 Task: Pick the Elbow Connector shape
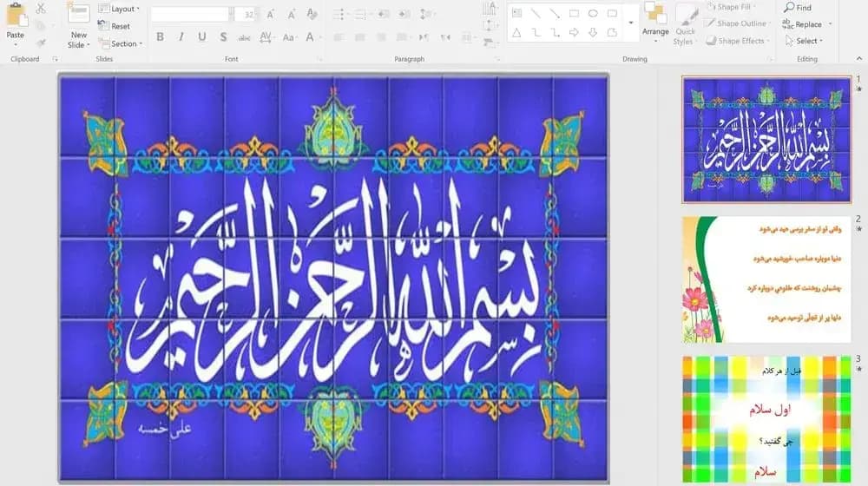point(536,33)
